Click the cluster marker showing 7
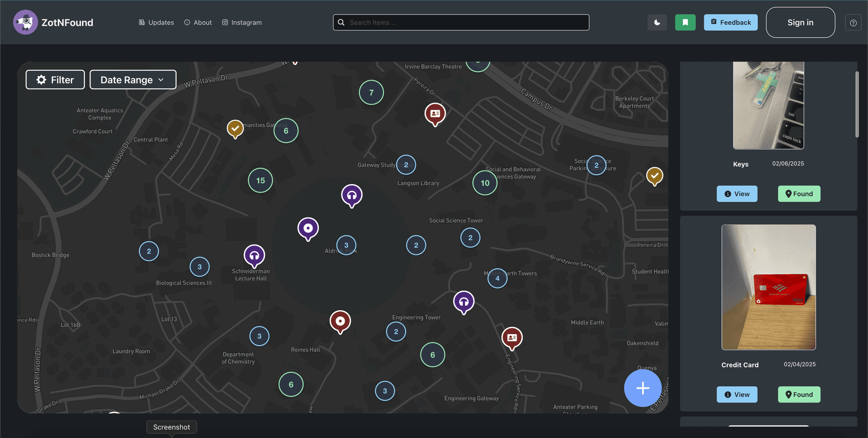The width and height of the screenshot is (868, 438). (371, 92)
